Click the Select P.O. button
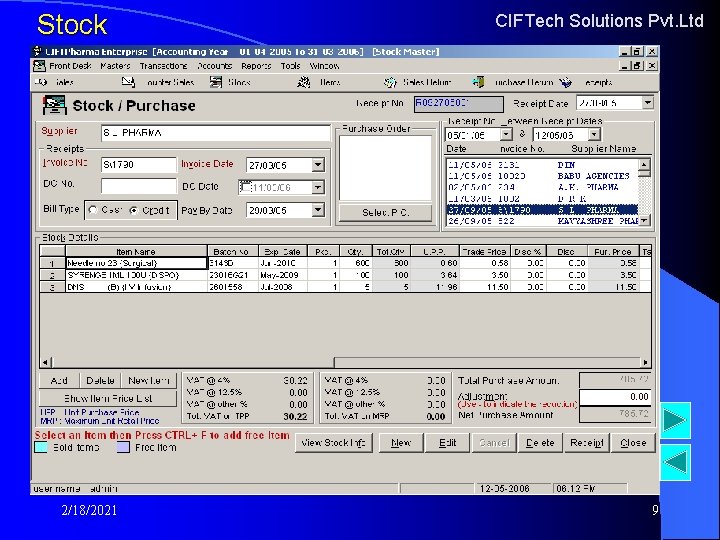This screenshot has height=540, width=720. pyautogui.click(x=385, y=213)
